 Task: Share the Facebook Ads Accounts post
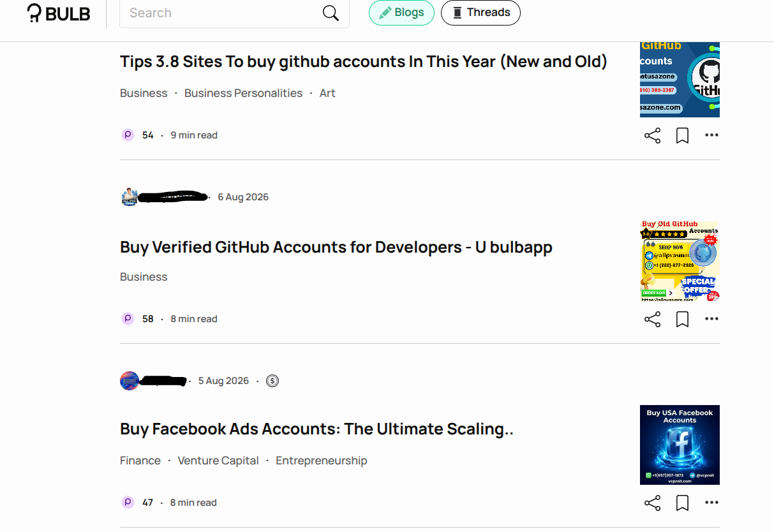652,503
